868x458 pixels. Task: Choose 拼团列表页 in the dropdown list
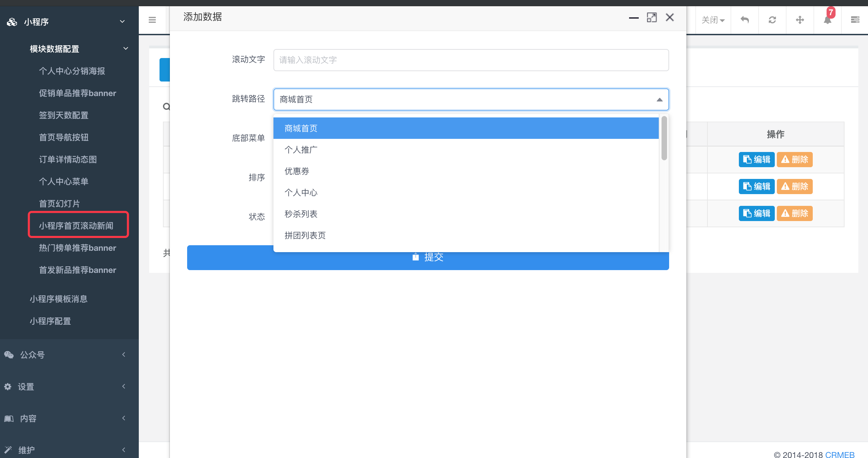tap(466, 235)
